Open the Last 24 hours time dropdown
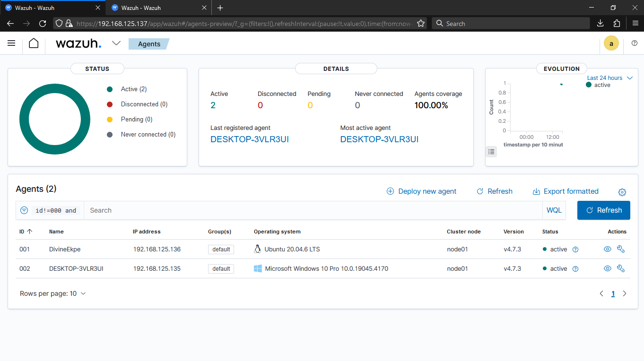This screenshot has height=361, width=644. pyautogui.click(x=609, y=78)
